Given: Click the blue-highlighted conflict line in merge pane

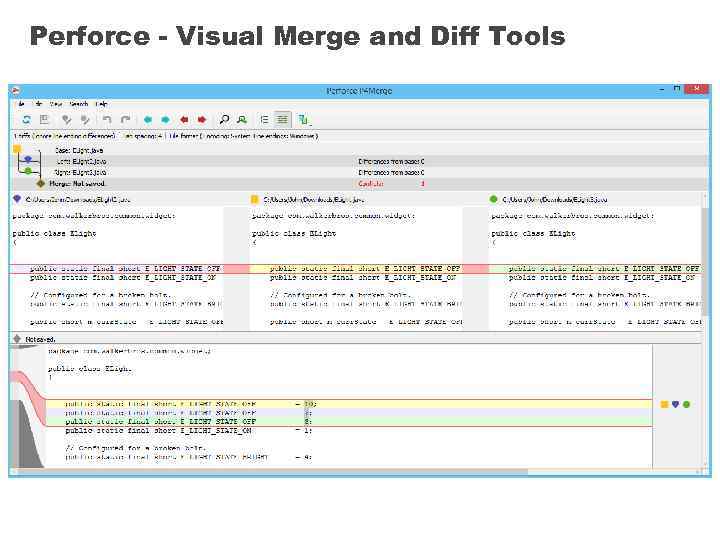Looking at the screenshot, I should coord(349,413).
